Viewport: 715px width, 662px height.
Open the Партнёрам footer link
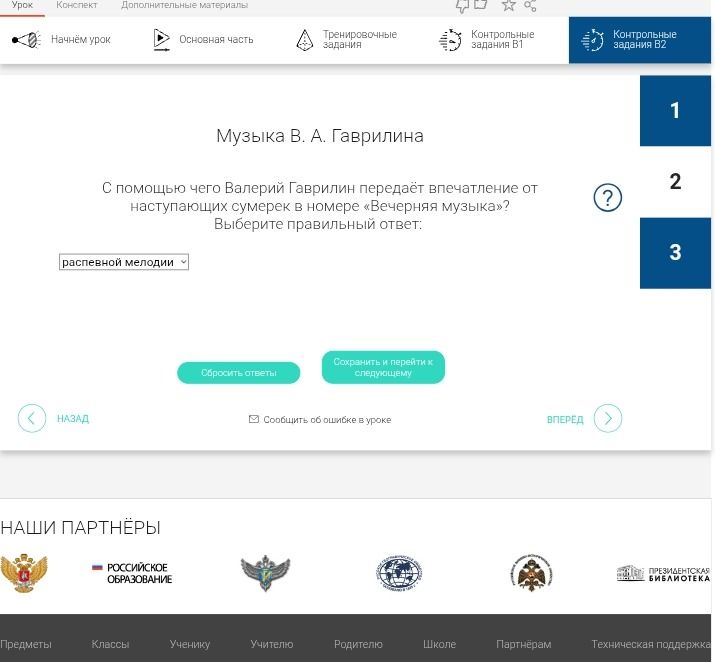(x=523, y=644)
